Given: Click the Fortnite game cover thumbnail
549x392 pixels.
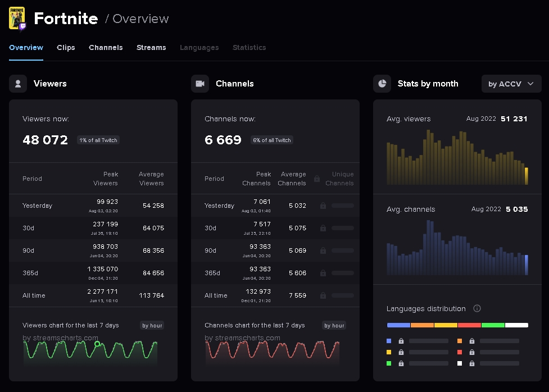Looking at the screenshot, I should (x=17, y=18).
